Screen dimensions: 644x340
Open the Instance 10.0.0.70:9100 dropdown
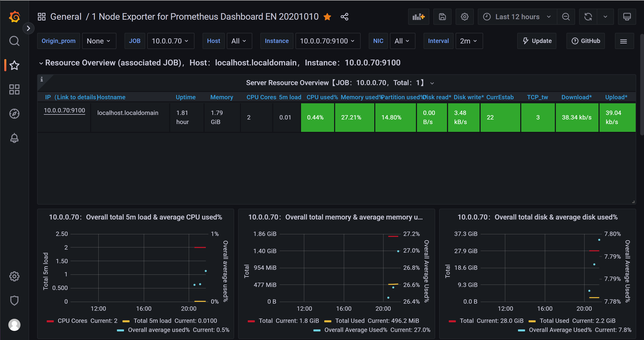pos(328,41)
